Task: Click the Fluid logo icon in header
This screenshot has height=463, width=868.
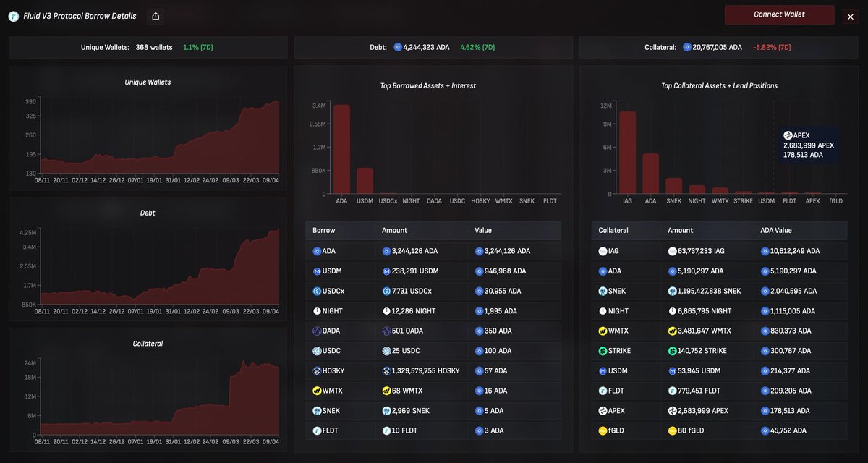Action: point(13,16)
